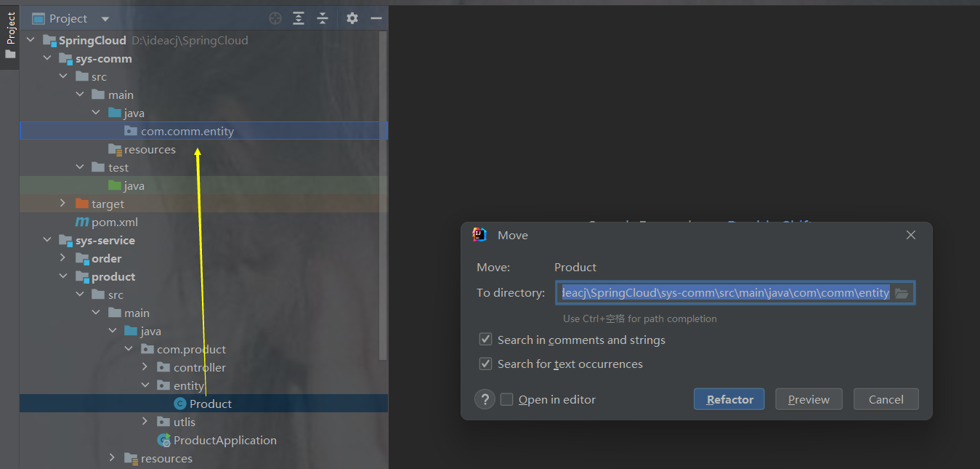Expand the target folder

click(x=64, y=204)
